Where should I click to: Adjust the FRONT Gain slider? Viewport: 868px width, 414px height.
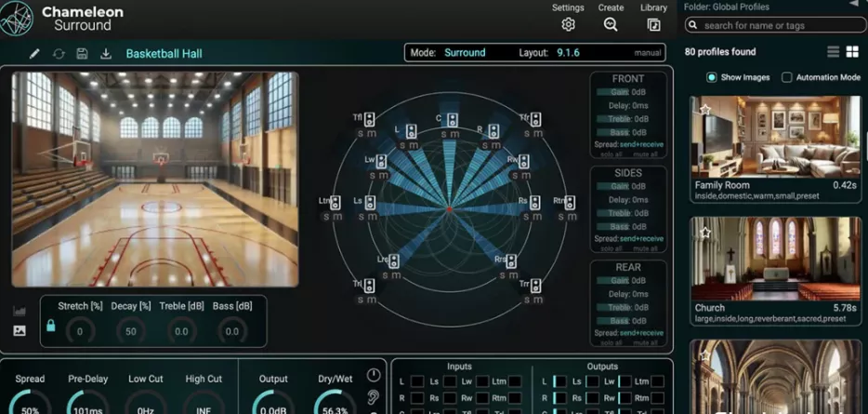coord(629,92)
